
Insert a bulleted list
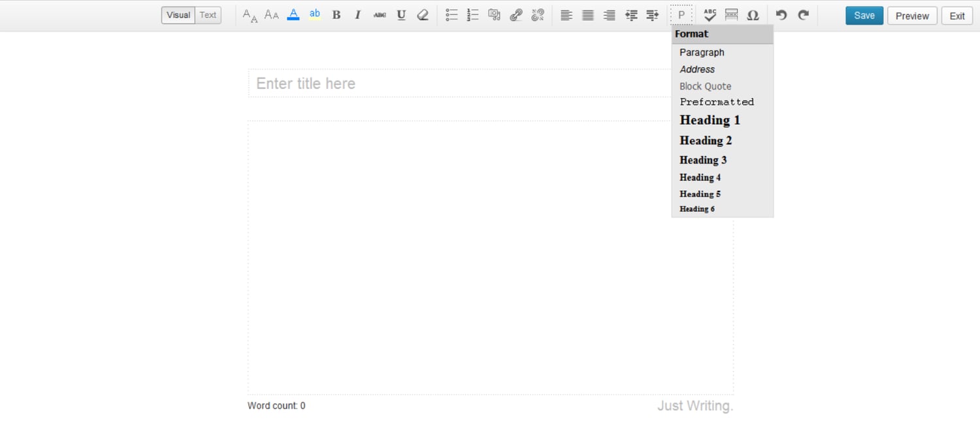coord(451,15)
